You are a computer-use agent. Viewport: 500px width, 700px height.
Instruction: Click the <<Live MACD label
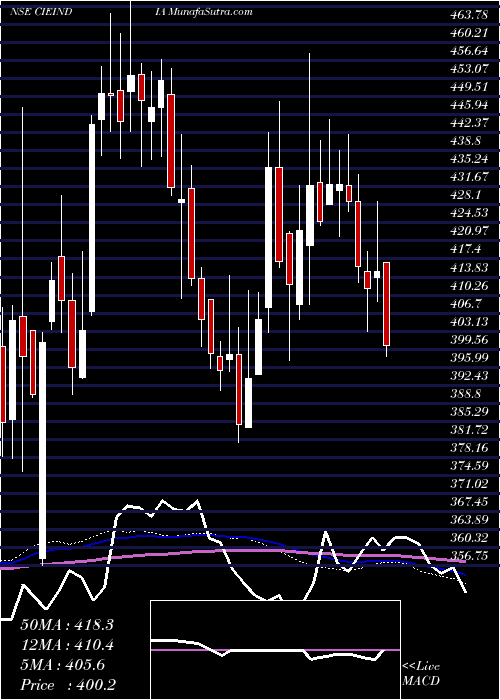(x=421, y=674)
